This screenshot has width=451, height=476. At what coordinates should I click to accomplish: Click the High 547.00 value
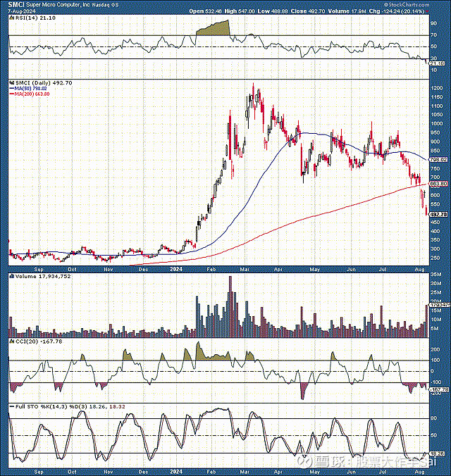pyautogui.click(x=240, y=11)
